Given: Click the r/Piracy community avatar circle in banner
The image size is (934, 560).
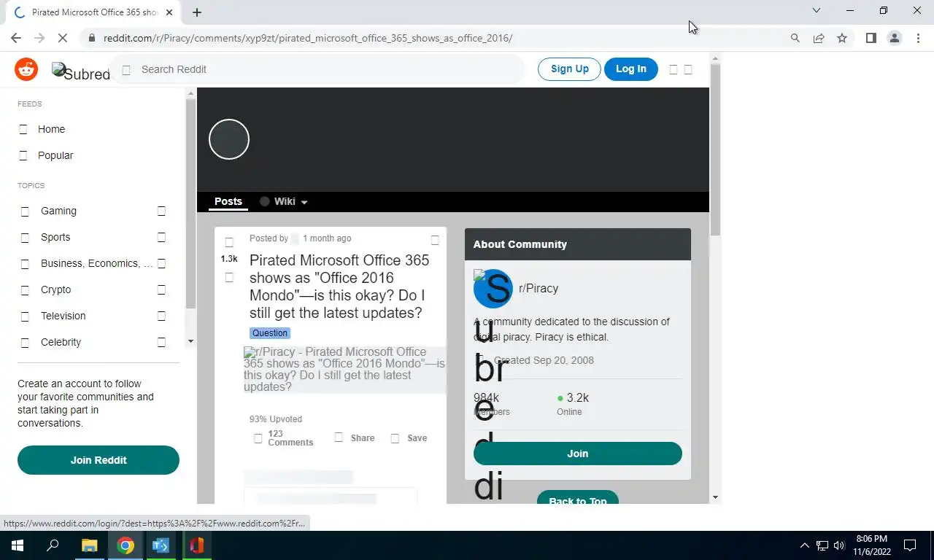Looking at the screenshot, I should click(x=229, y=139).
